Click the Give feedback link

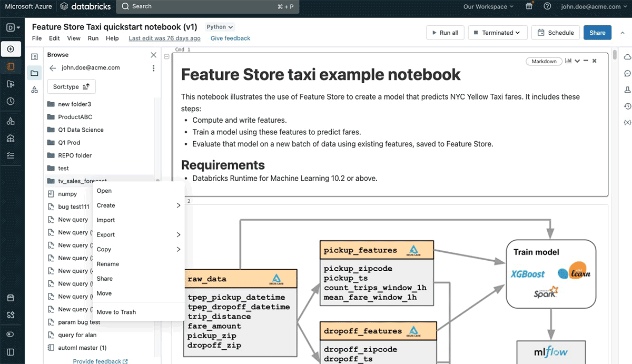pyautogui.click(x=230, y=38)
